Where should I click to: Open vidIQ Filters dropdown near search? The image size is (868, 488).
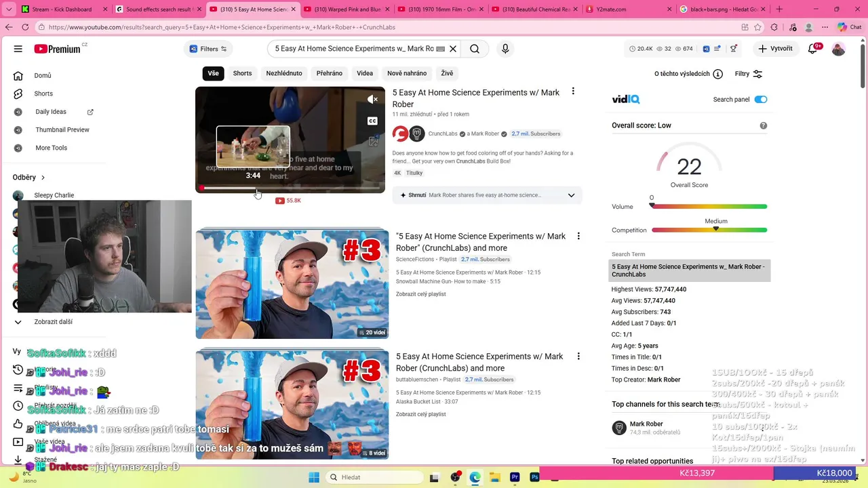click(208, 49)
